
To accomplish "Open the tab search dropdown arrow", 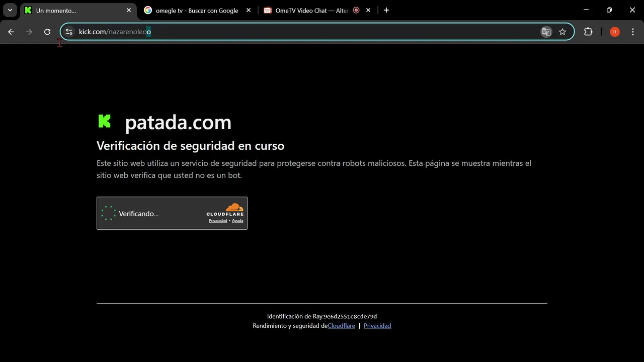I will coord(10,10).
